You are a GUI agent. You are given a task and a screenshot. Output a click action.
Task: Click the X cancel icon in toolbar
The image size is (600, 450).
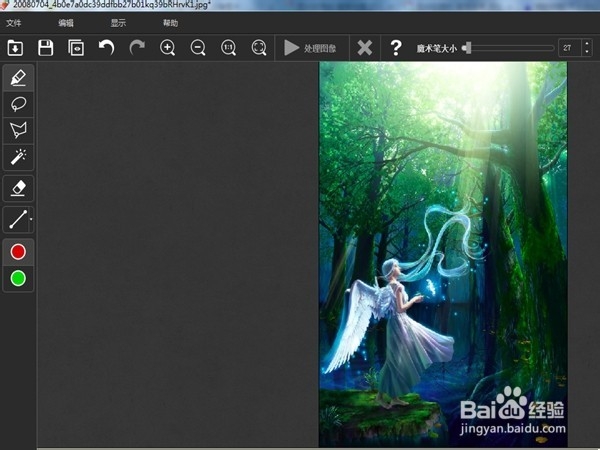(x=365, y=48)
